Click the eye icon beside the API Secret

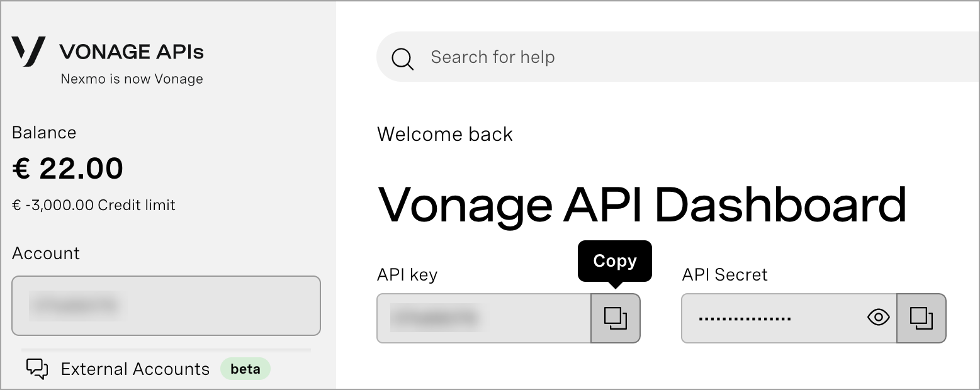[879, 318]
